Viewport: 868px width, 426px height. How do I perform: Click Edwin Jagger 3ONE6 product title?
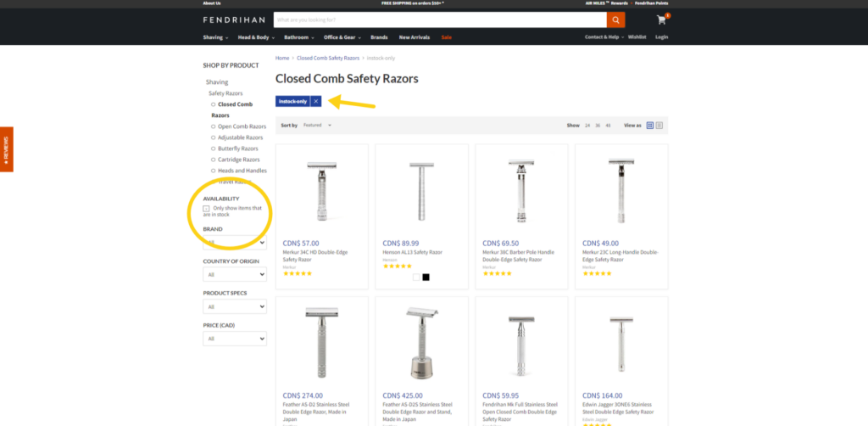pyautogui.click(x=618, y=408)
